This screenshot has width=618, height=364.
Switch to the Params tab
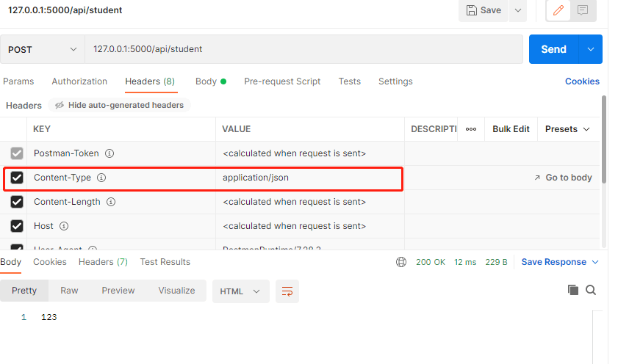(18, 81)
